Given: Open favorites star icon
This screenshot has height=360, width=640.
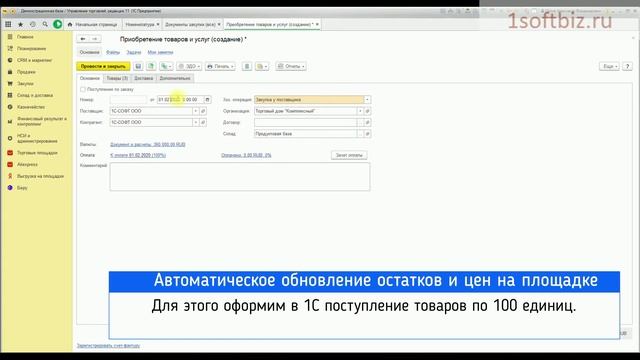Looking at the screenshot, I should [20, 24].
